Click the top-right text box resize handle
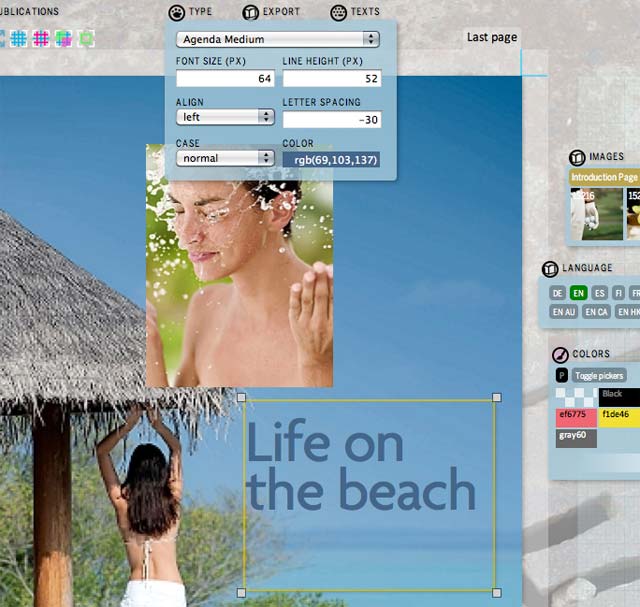Viewport: 640px width, 607px height. click(x=497, y=397)
